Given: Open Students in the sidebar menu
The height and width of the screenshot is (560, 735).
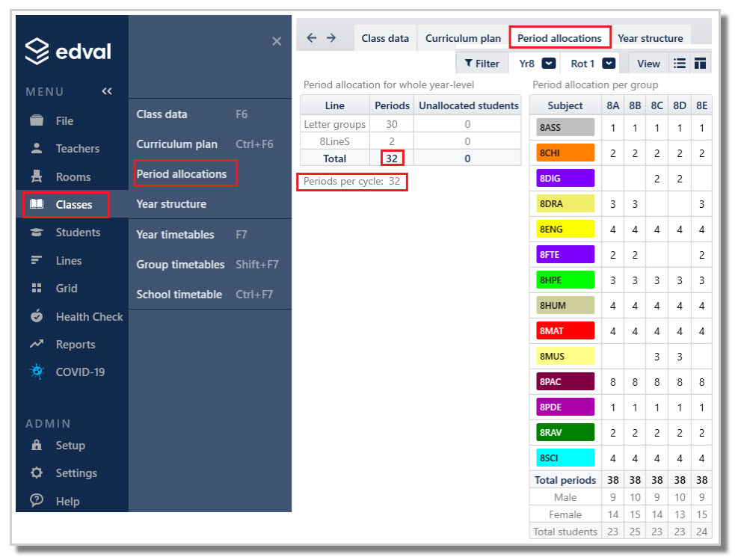Looking at the screenshot, I should click(x=78, y=233).
